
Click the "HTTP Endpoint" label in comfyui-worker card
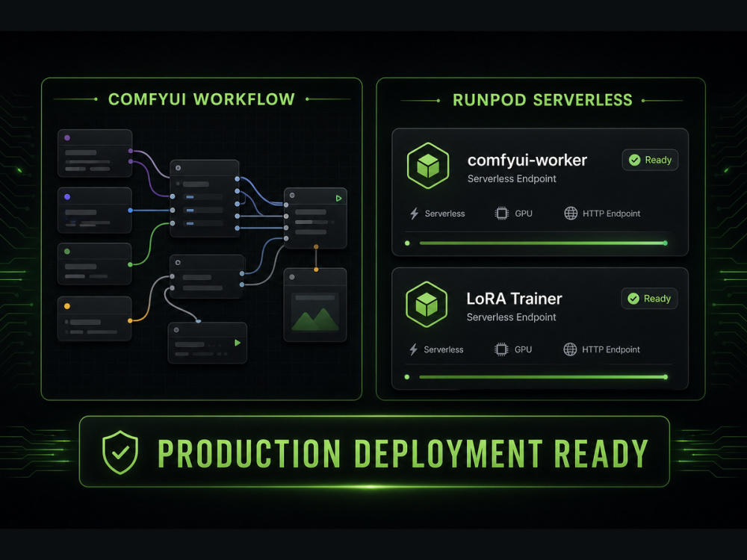click(611, 214)
